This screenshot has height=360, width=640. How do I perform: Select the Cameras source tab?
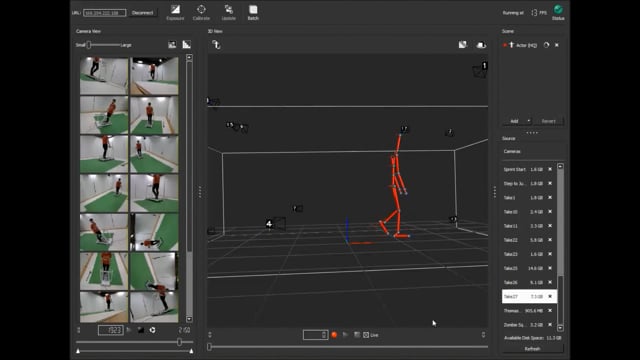coord(512,151)
